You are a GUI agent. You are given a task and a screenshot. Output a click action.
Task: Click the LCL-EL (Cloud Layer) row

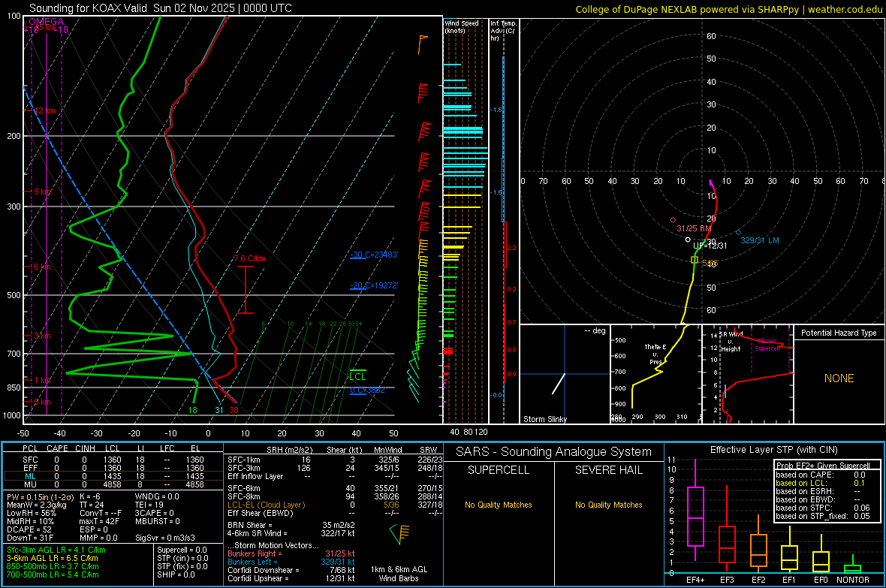click(335, 505)
